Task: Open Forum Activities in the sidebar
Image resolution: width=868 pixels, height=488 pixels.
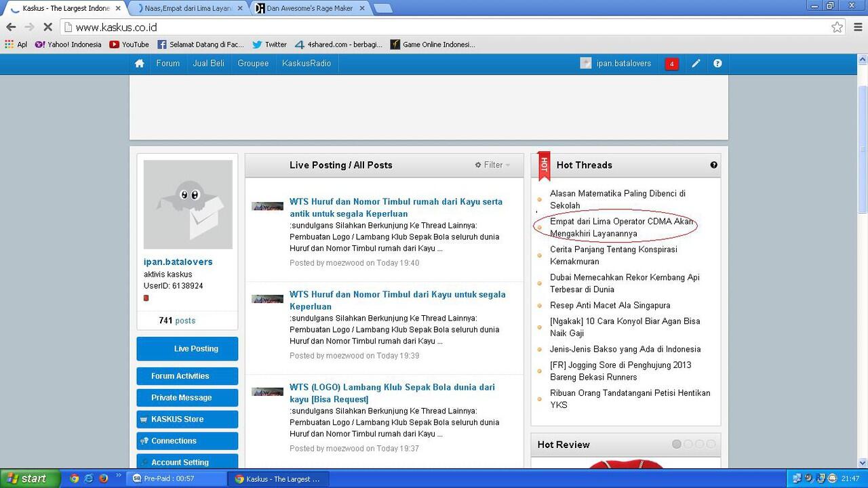Action: [187, 376]
